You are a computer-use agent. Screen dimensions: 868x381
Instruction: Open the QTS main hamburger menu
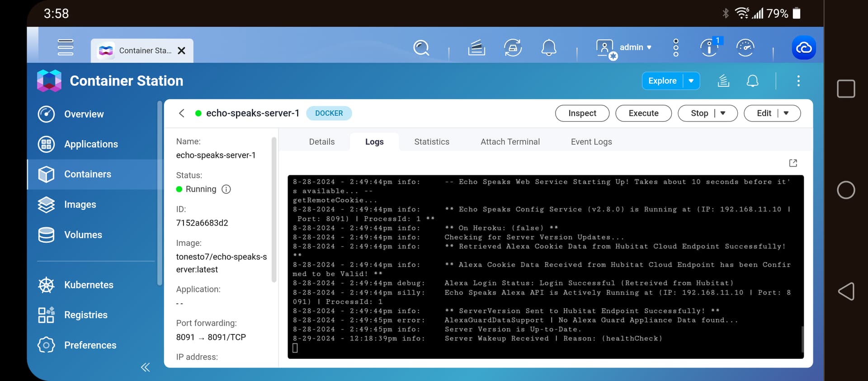click(x=65, y=47)
